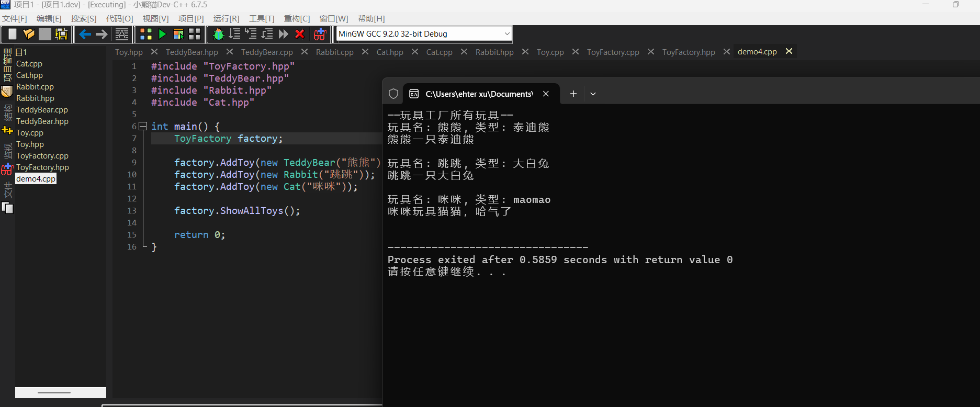Open the 搜索[S] menu

point(84,19)
